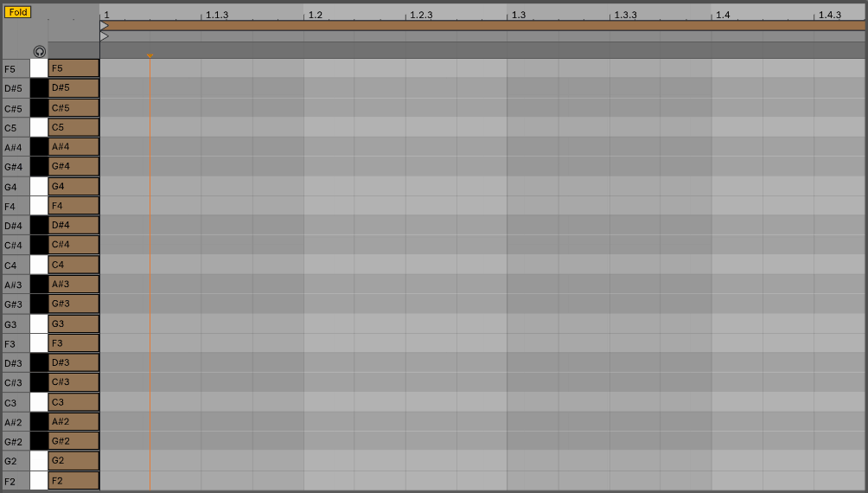Click the brown C4 note label
The width and height of the screenshot is (868, 493).
[73, 264]
